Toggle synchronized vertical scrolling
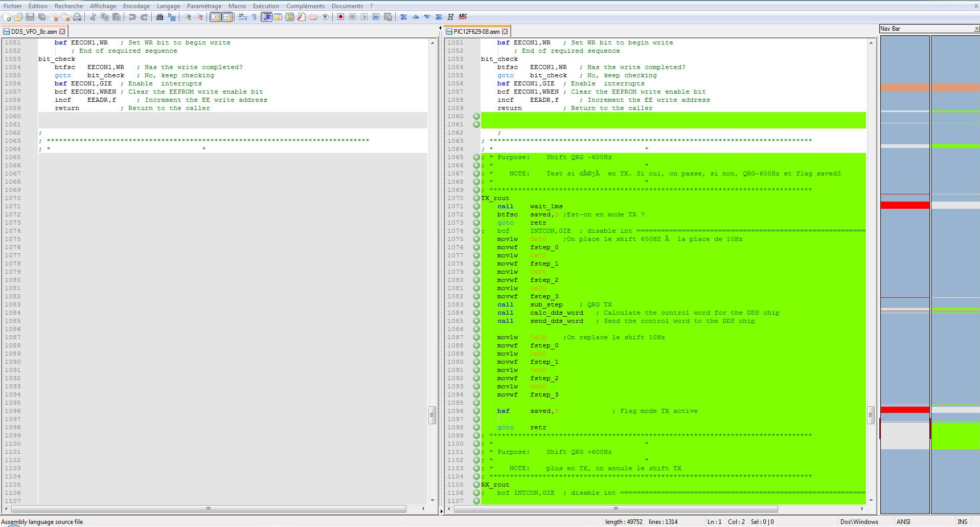Screen dimensions: 980x527 click(216, 17)
